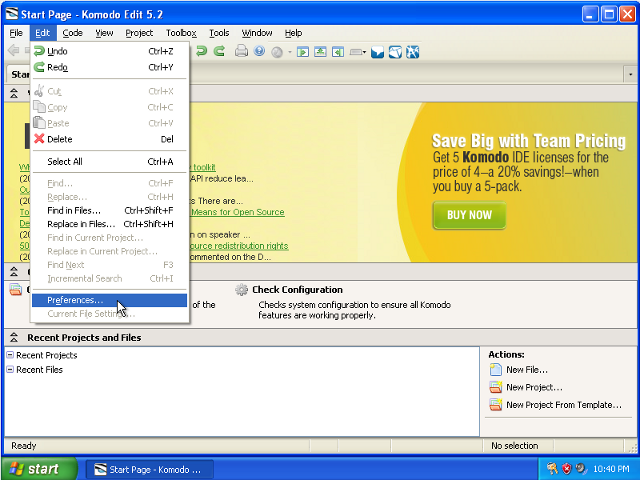Collapse the Recent Files tree node
640x480 pixels.
[10, 369]
